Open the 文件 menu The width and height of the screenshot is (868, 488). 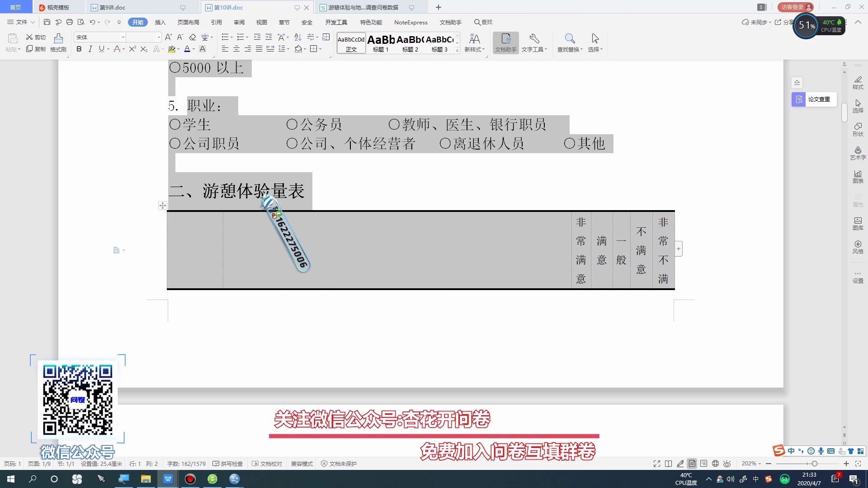coord(21,22)
